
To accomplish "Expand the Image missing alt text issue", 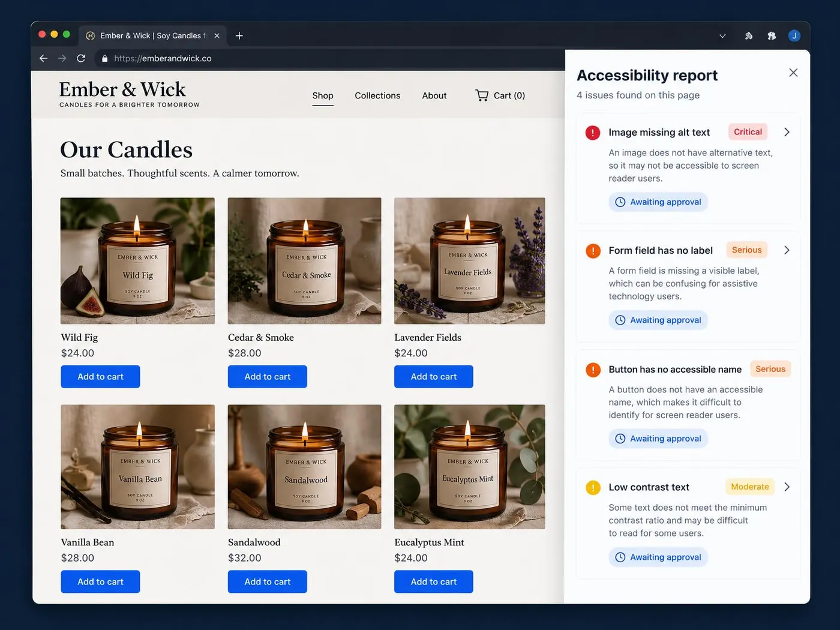I will pos(787,132).
